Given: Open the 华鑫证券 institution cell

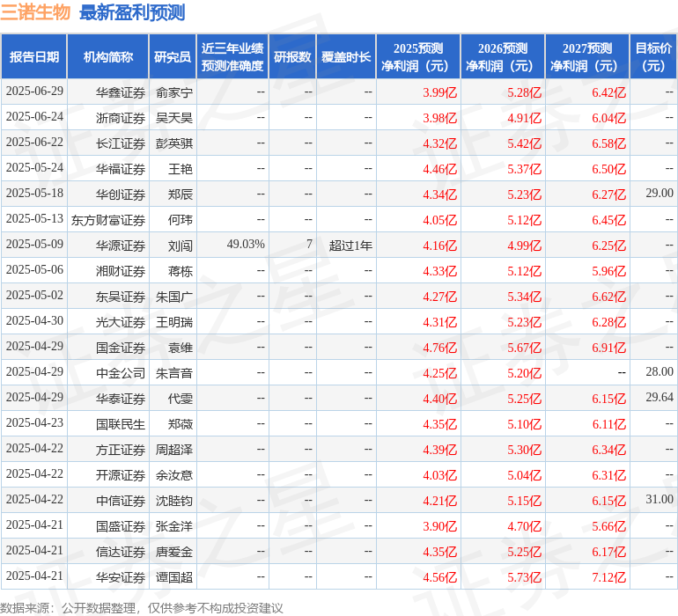Looking at the screenshot, I should click(121, 92).
